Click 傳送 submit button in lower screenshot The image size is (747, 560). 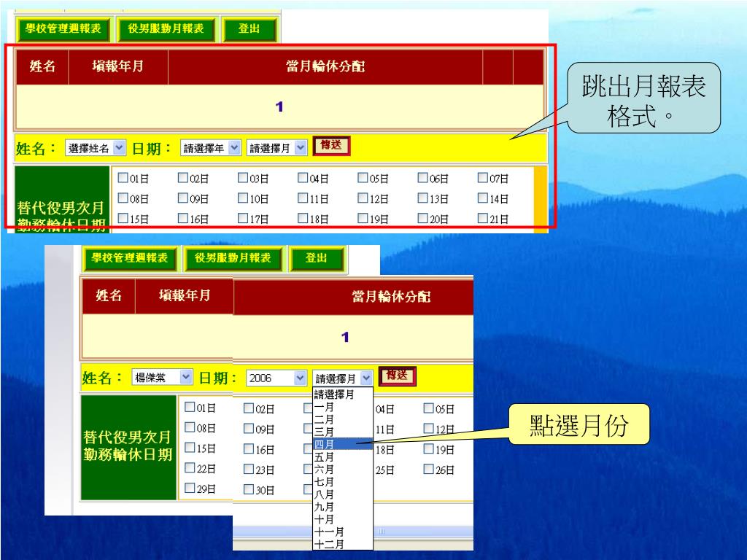click(x=398, y=376)
